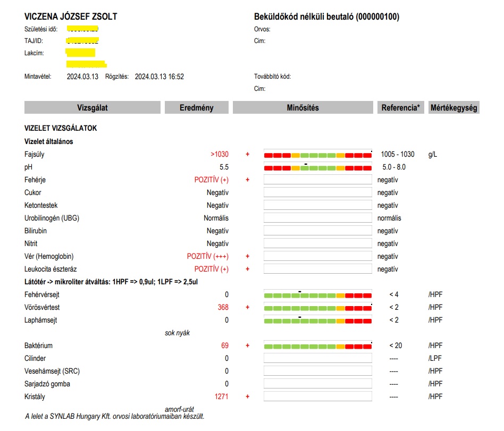Click the Vizsgálat column header
The image size is (504, 431).
(92, 108)
